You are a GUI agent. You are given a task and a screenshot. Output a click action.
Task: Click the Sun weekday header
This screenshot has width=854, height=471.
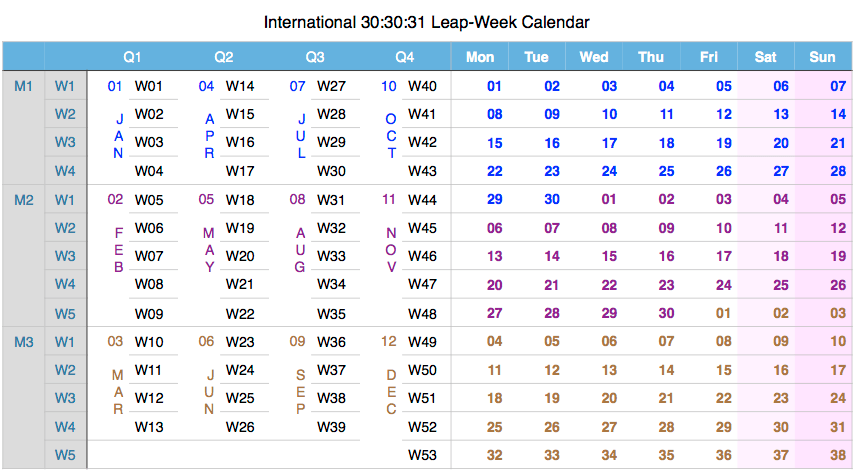pos(822,57)
